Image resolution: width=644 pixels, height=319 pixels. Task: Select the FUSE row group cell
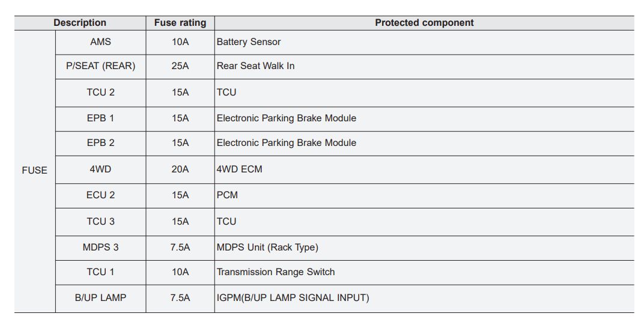[x=34, y=171]
